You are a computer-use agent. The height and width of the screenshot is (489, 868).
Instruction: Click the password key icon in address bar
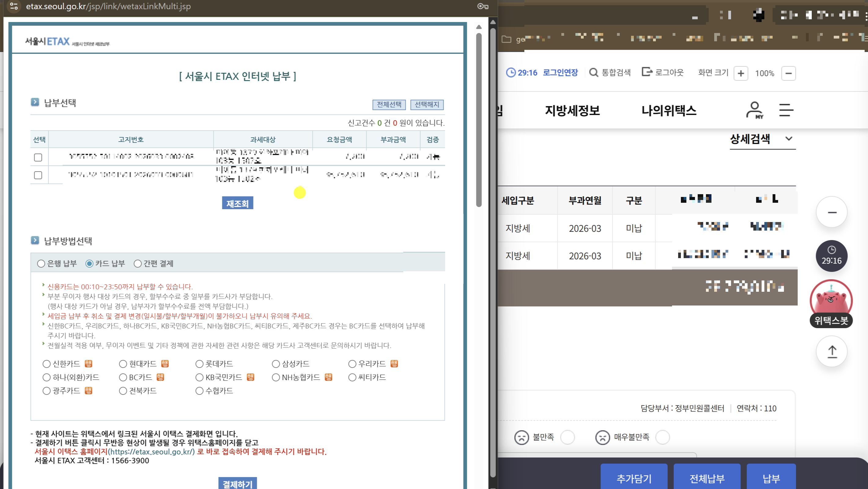[x=482, y=6]
